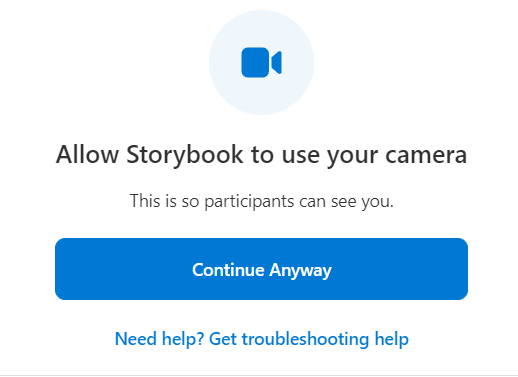Click the final word help in link

pyautogui.click(x=392, y=339)
